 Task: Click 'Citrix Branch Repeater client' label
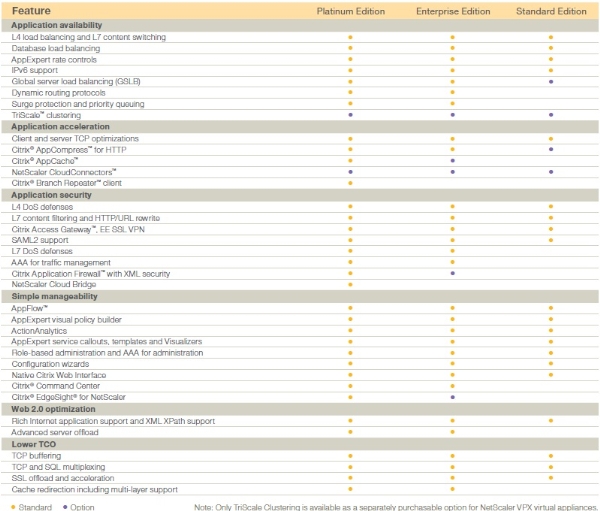[67, 183]
